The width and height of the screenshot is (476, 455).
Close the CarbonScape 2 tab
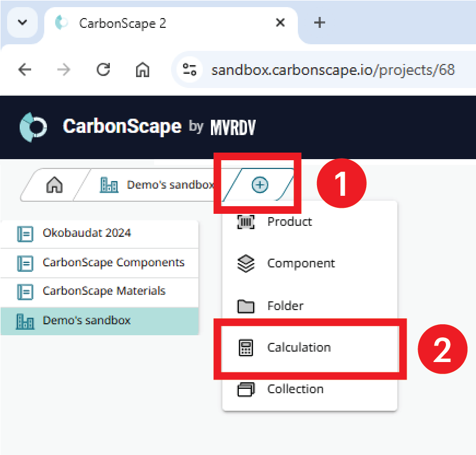(x=280, y=22)
